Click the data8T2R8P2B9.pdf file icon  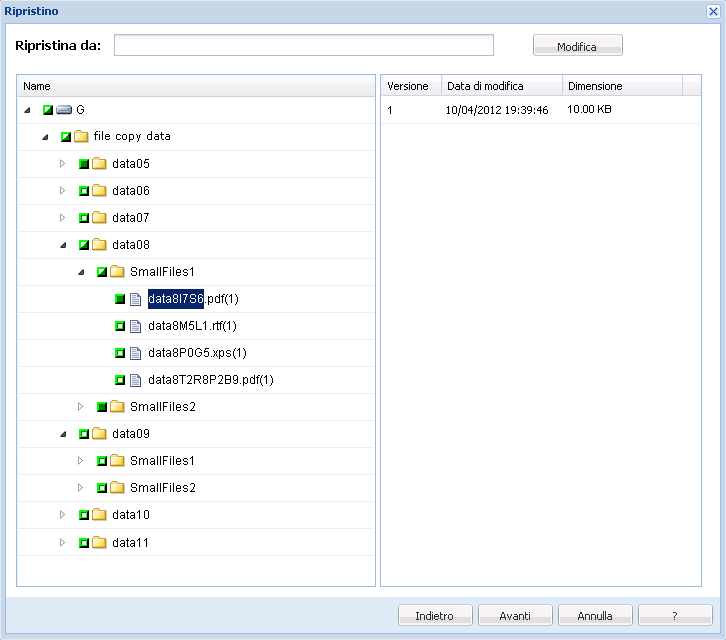pyautogui.click(x=136, y=380)
